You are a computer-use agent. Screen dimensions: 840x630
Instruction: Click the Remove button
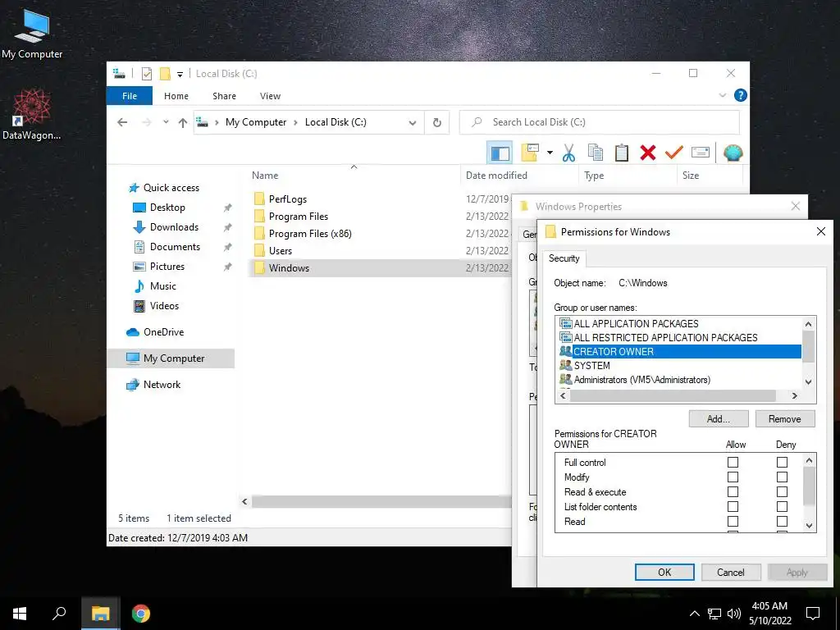(x=785, y=419)
